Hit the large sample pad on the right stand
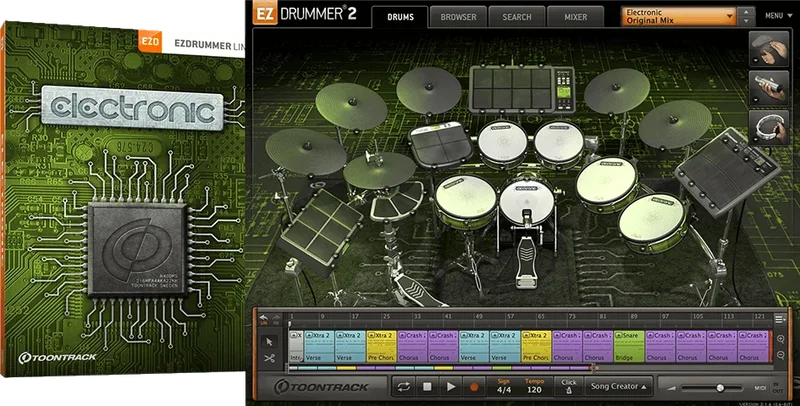This screenshot has height=406, width=800. point(728,170)
